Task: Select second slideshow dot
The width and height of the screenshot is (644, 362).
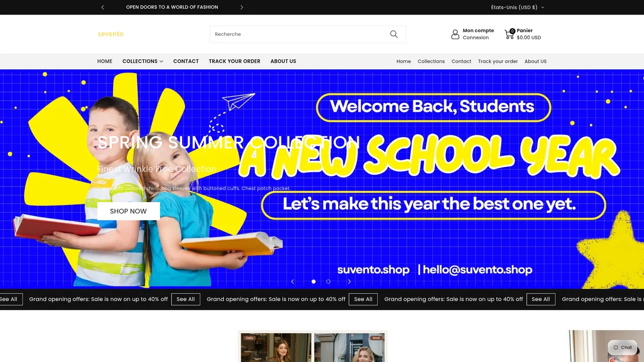Action: [328, 282]
